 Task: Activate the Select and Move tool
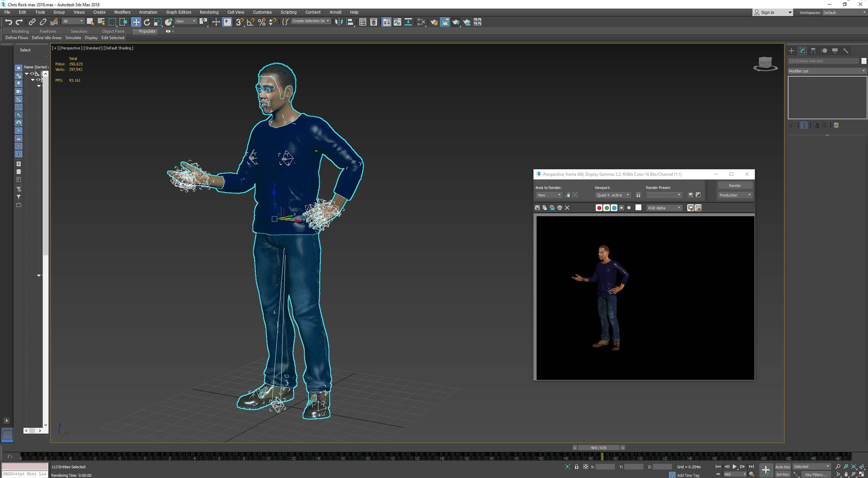click(x=136, y=22)
